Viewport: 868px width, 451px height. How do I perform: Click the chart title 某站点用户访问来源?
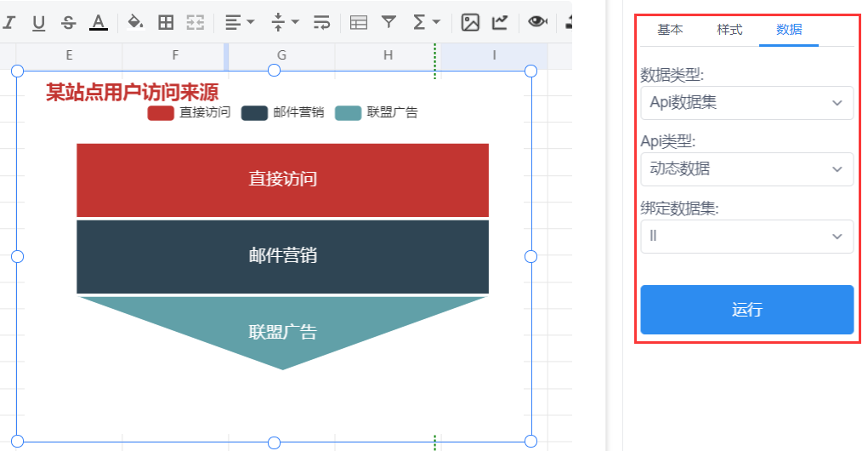(x=133, y=92)
